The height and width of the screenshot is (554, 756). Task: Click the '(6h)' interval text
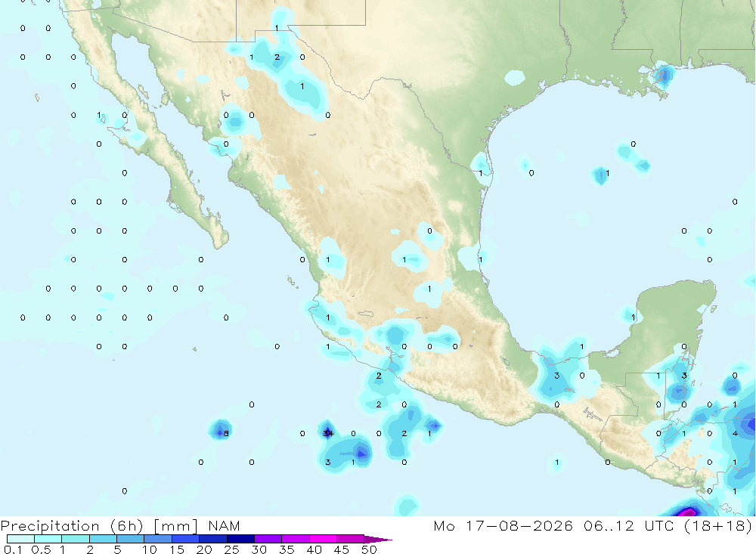pos(127,526)
